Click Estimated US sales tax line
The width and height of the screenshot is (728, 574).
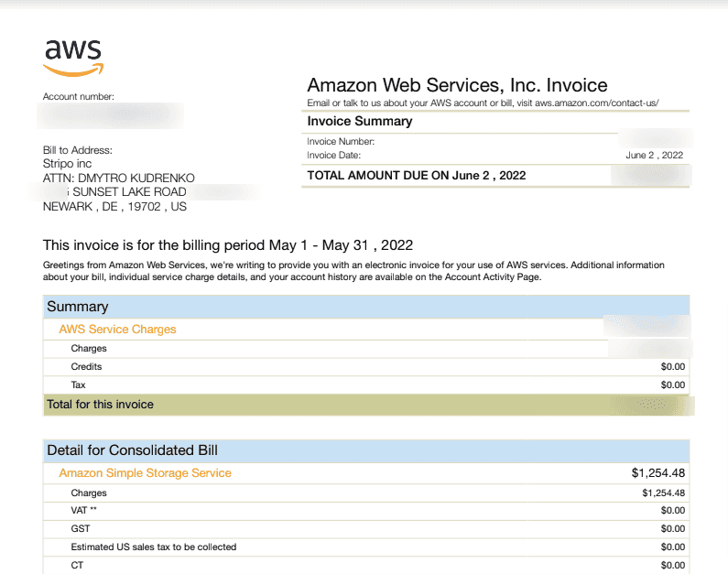tap(153, 547)
